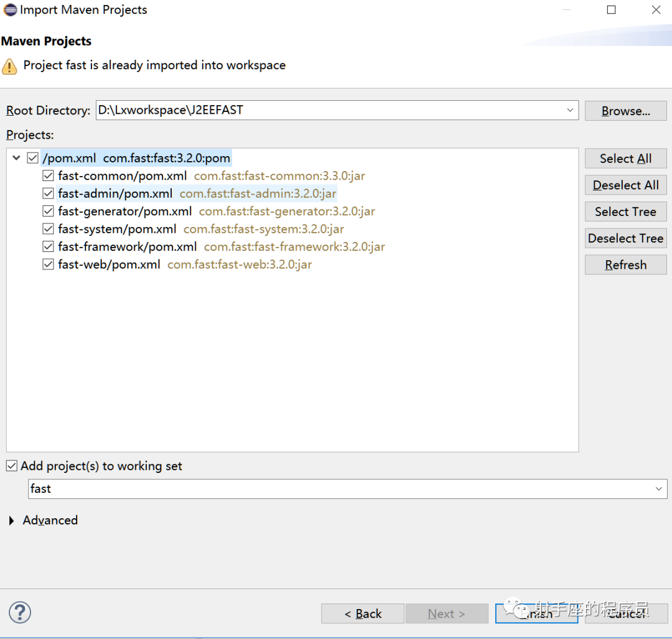Viewport: 672px width, 639px height.
Task: Toggle the fast-generator/pom.xml checkbox
Action: coord(48,212)
